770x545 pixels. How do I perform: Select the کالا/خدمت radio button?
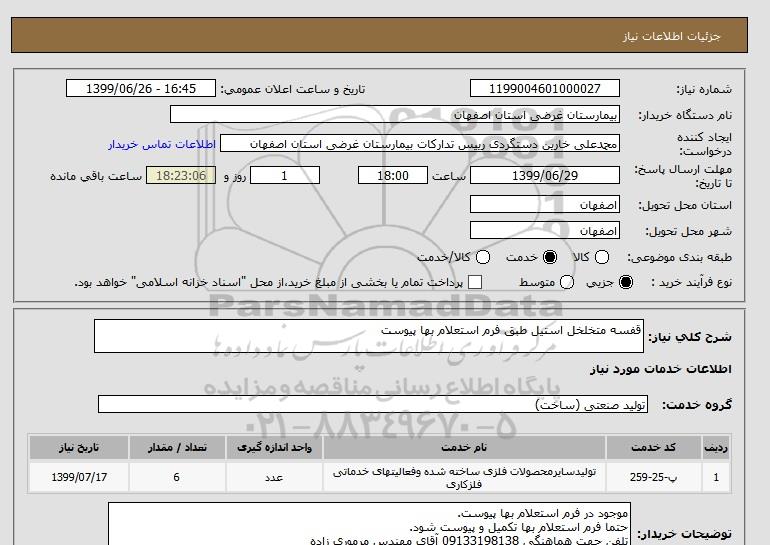tap(483, 257)
